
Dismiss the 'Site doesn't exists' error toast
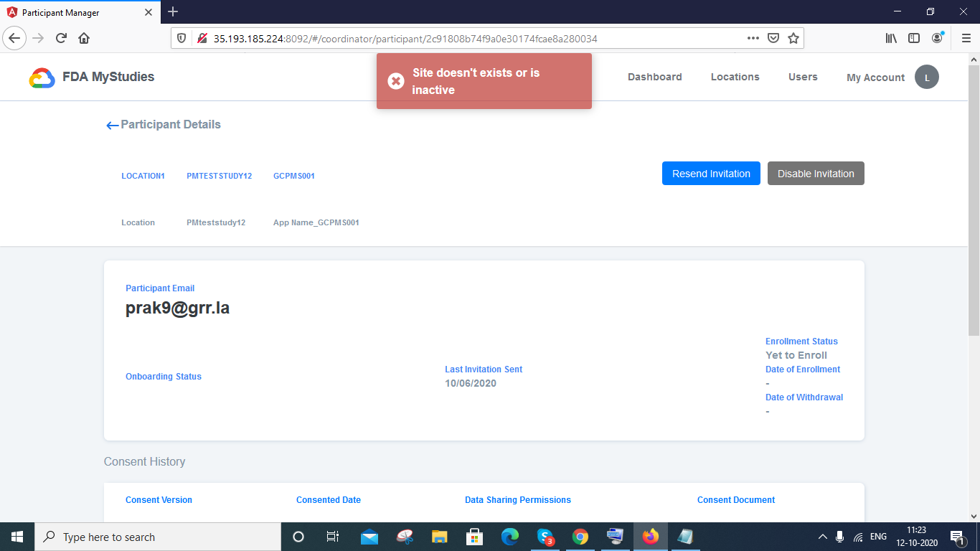[x=397, y=81]
